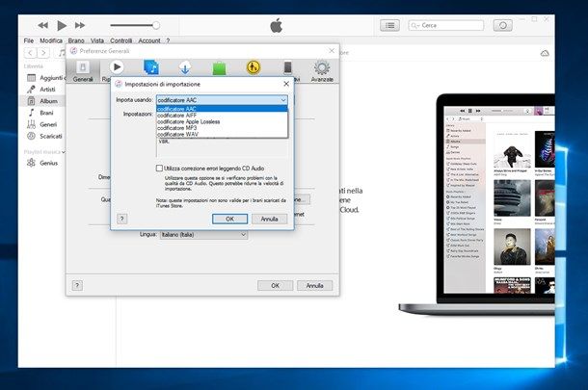Open the list view icon near search
Image resolution: width=588 pixels, height=390 pixels.
(x=389, y=25)
